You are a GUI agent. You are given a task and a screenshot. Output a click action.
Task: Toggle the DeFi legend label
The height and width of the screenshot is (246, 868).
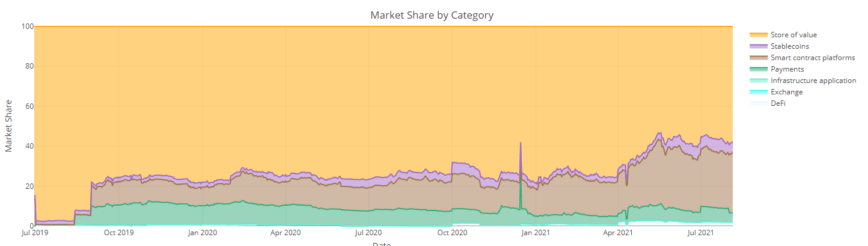(778, 103)
